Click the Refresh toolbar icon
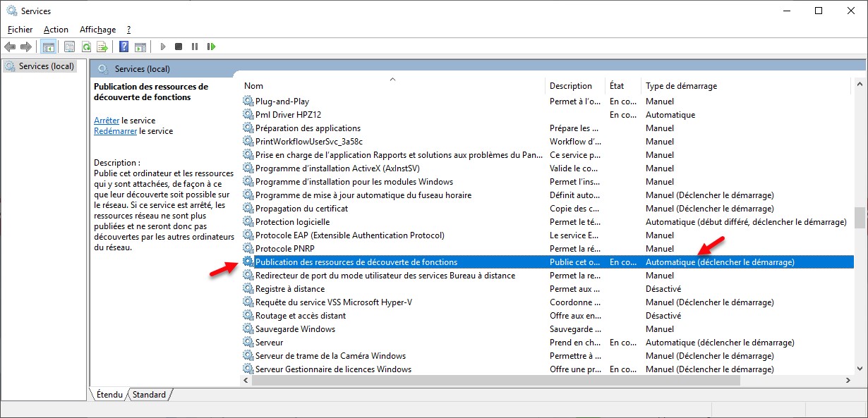The height and width of the screenshot is (418, 868). click(85, 47)
